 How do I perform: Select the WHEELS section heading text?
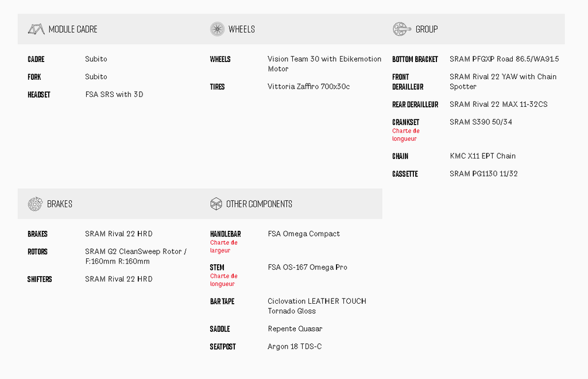pos(242,29)
